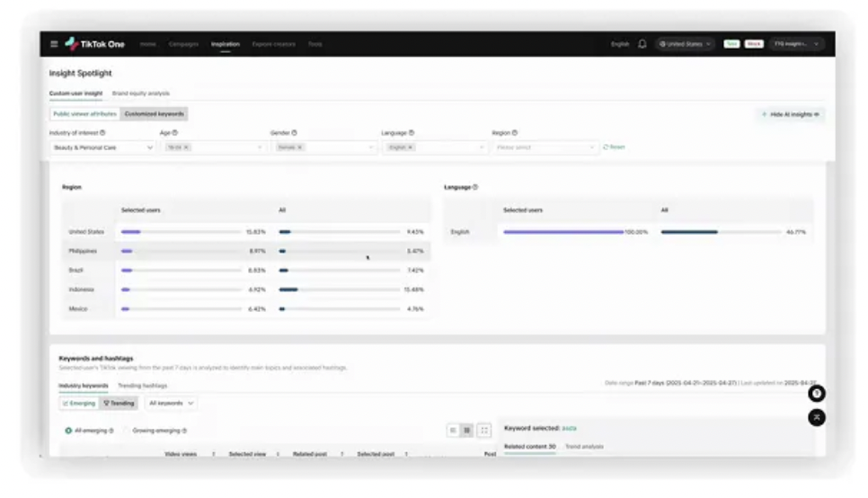Open the Campaigns menu
Screen dimensions: 868x498
coord(183,44)
